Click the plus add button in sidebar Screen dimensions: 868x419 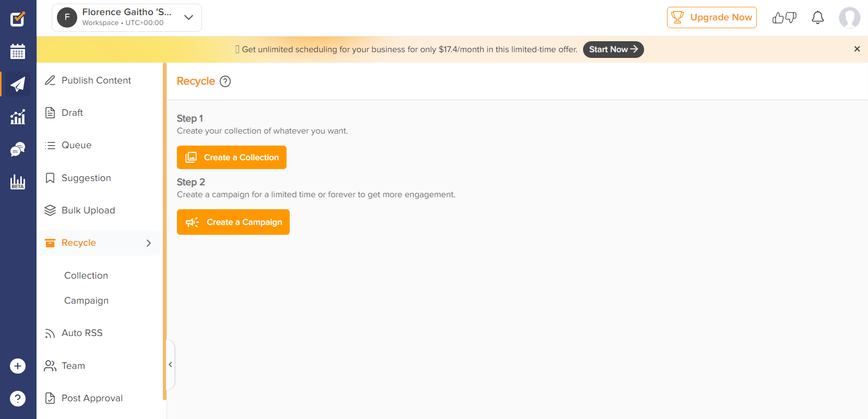[x=18, y=366]
